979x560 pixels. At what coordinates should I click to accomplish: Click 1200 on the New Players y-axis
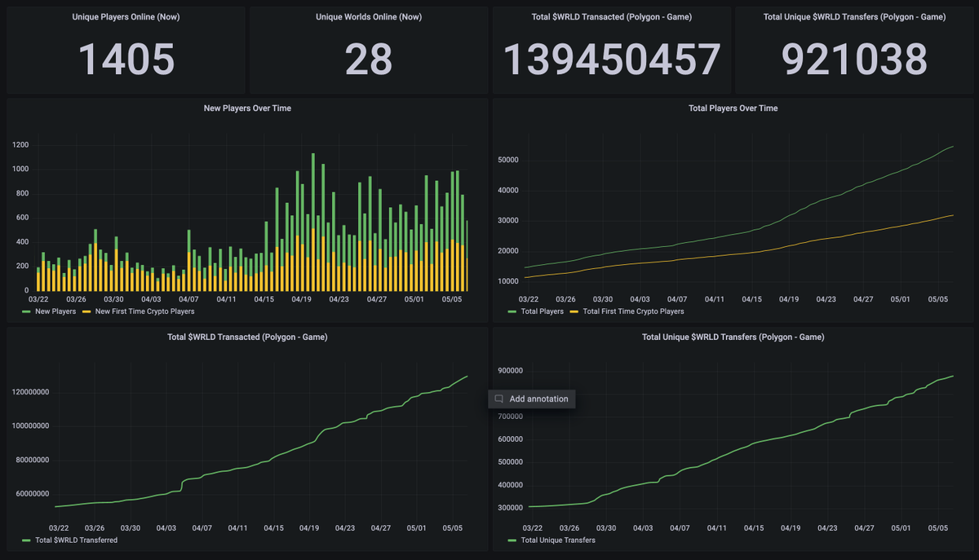(20, 145)
